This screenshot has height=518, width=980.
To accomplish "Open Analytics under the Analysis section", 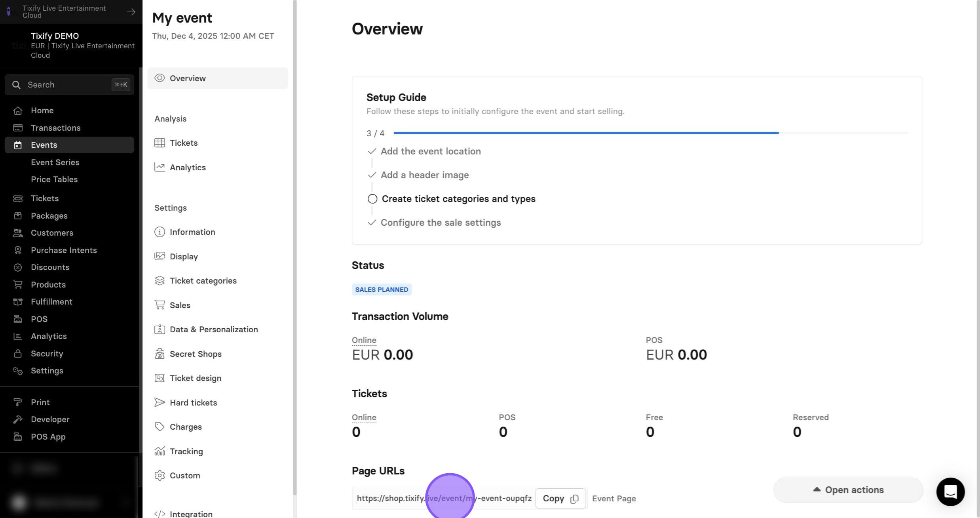I will 218,168.
